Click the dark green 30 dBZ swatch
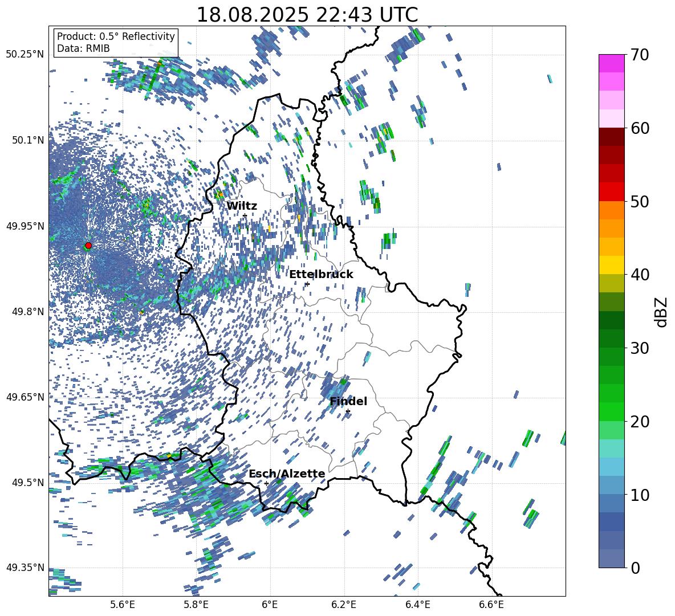Viewport: 675px width, 616px height. 611,338
